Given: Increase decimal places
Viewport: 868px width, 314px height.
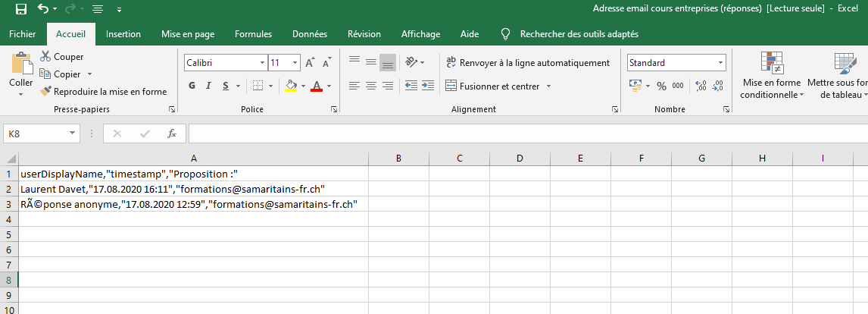Looking at the screenshot, I should (x=701, y=86).
